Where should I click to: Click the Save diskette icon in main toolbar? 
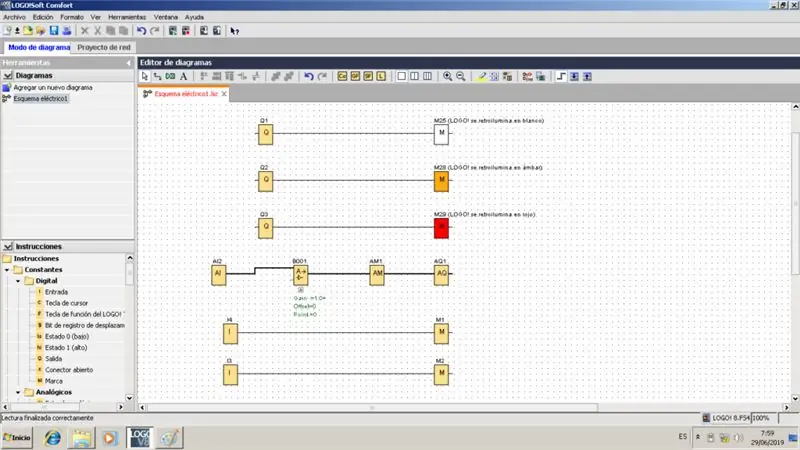click(54, 31)
